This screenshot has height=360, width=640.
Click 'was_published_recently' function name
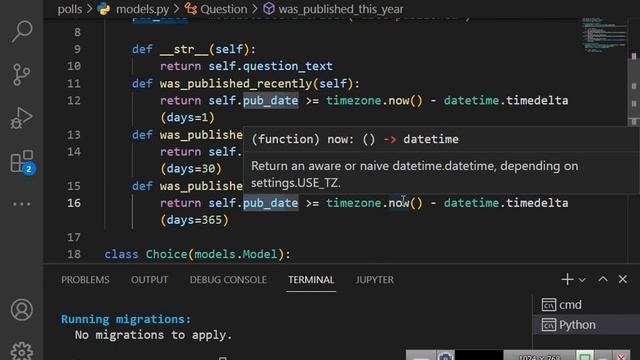point(236,84)
